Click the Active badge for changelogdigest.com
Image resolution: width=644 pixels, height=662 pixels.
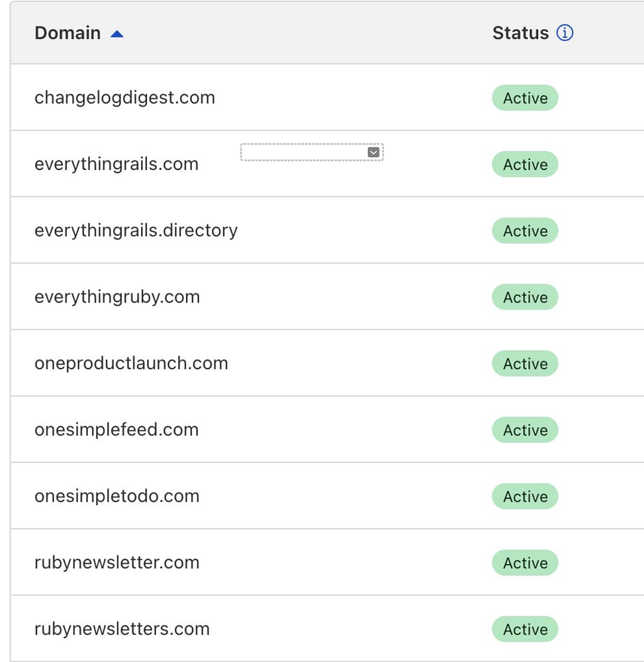(525, 98)
